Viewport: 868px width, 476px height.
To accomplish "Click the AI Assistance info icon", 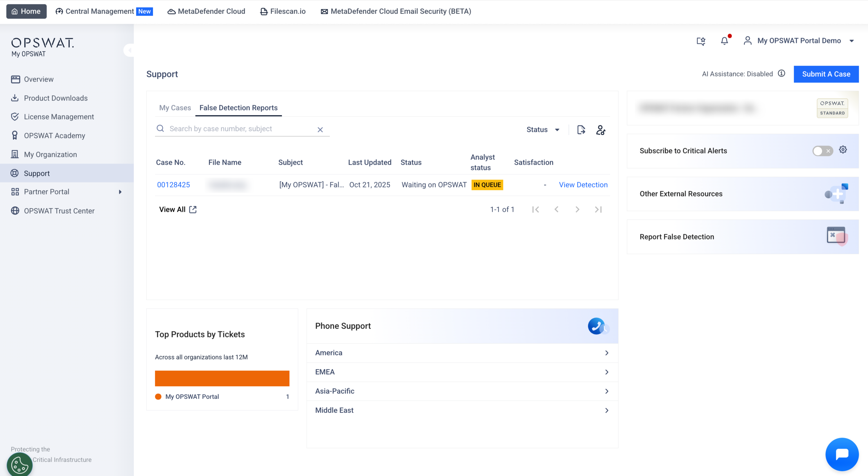I will 781,74.
